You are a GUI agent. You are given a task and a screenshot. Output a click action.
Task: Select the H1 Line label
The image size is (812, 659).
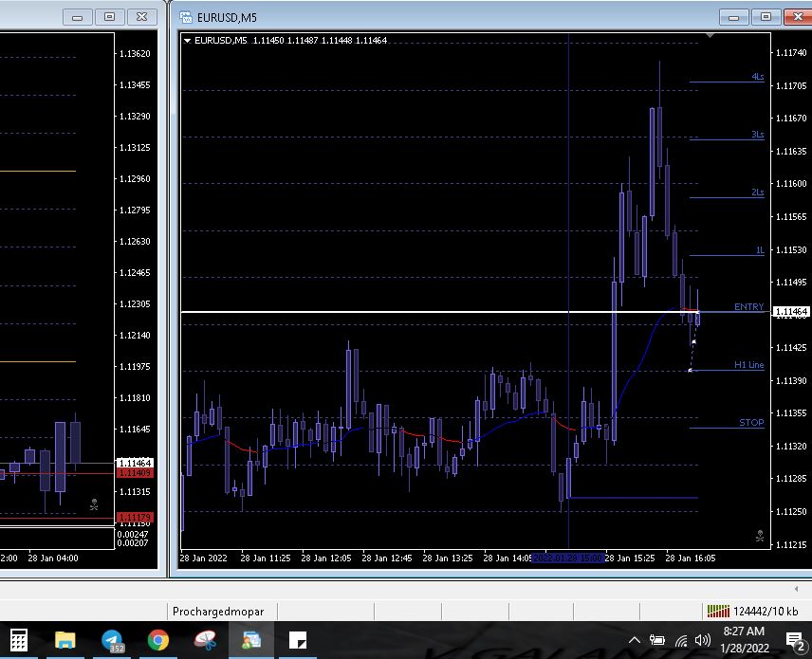748,364
